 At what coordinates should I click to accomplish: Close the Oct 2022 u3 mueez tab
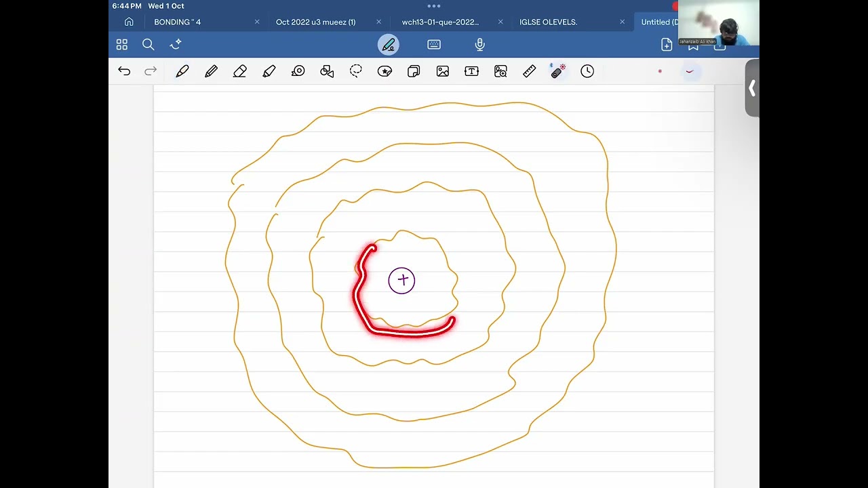point(378,22)
